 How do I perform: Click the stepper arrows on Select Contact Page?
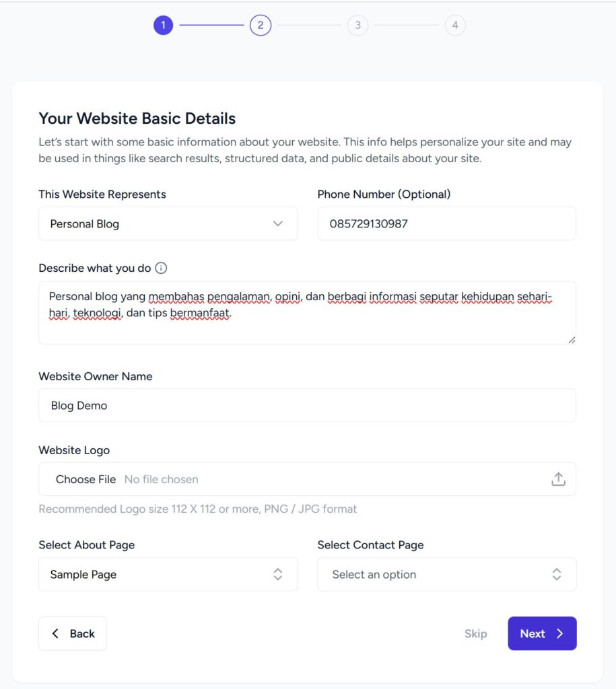(557, 574)
